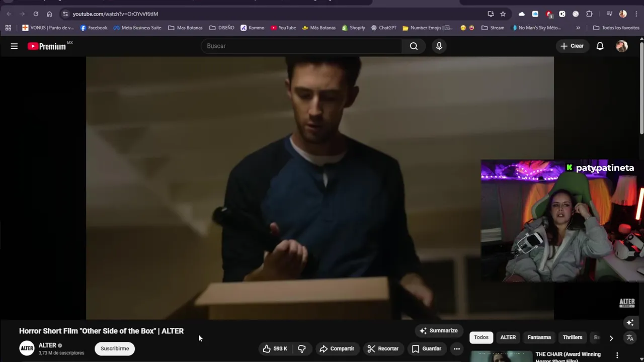Open the Meta Business Suite bookmark

[137, 28]
